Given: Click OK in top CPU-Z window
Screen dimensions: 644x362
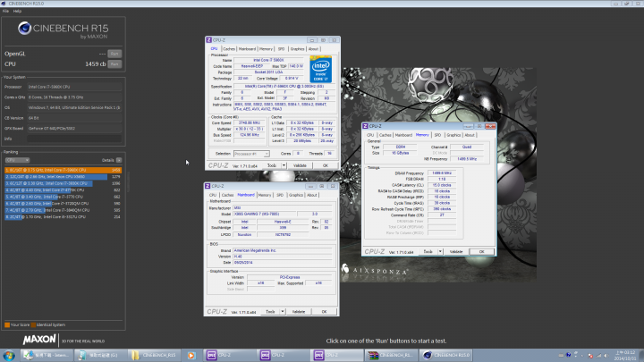Looking at the screenshot, I should coord(326,165).
